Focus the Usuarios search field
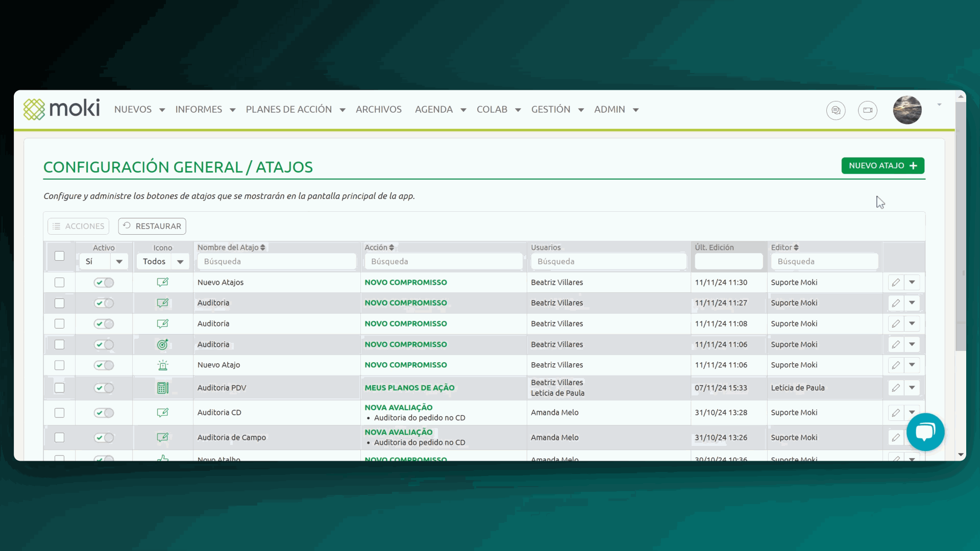 tap(609, 262)
